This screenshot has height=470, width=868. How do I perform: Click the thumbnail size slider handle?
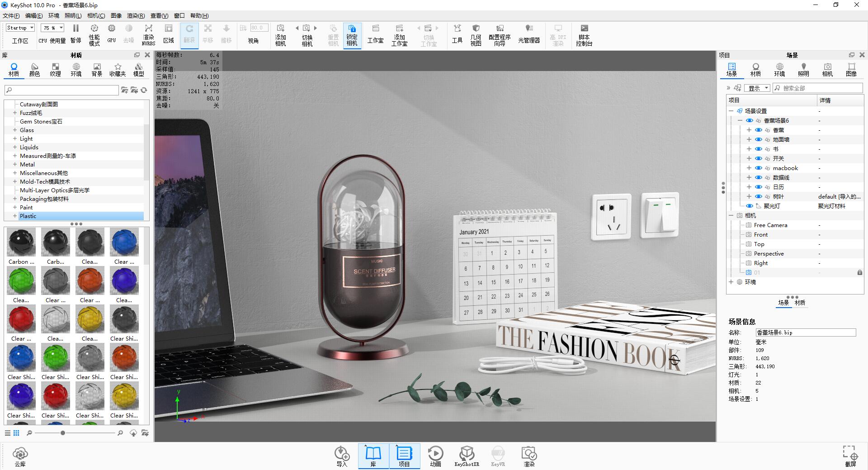pyautogui.click(x=63, y=433)
